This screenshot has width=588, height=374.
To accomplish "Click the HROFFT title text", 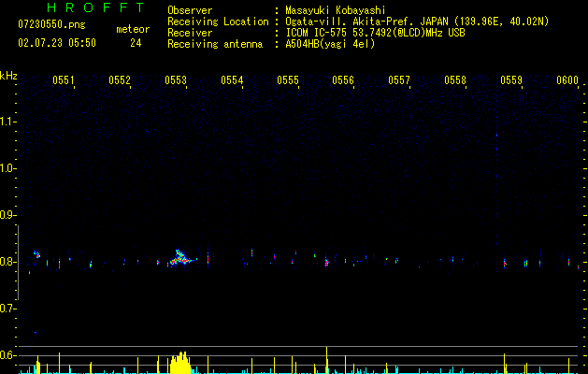I will coord(96,7).
